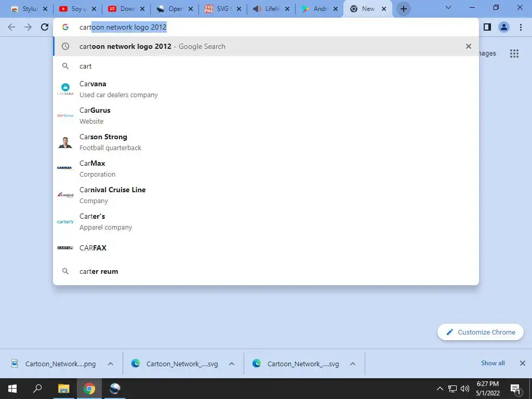Pick the Carnival Cruise Line suggestion
Viewport: 532px width, 399px height.
[x=266, y=195]
